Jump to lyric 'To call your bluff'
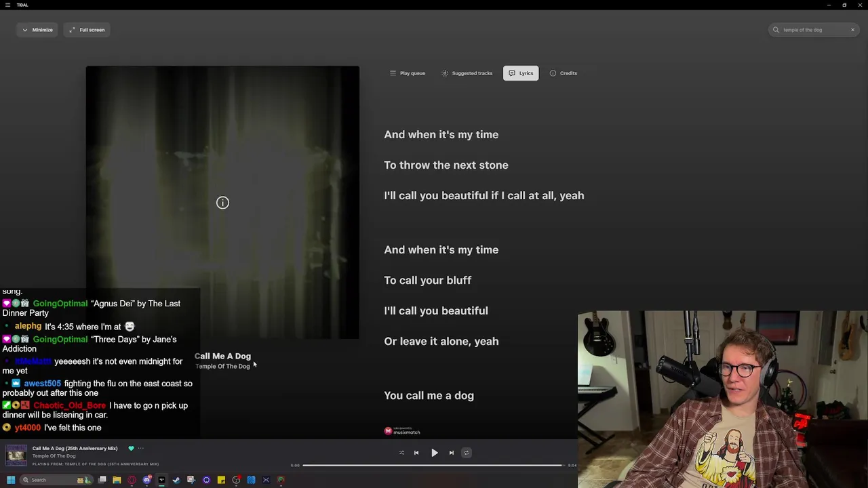The image size is (868, 488). 427,280
